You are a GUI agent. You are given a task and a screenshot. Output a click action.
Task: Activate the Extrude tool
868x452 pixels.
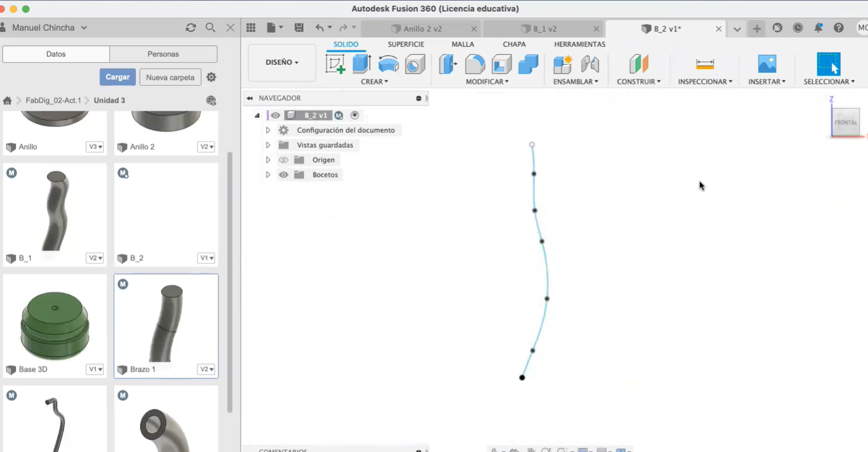tap(361, 63)
